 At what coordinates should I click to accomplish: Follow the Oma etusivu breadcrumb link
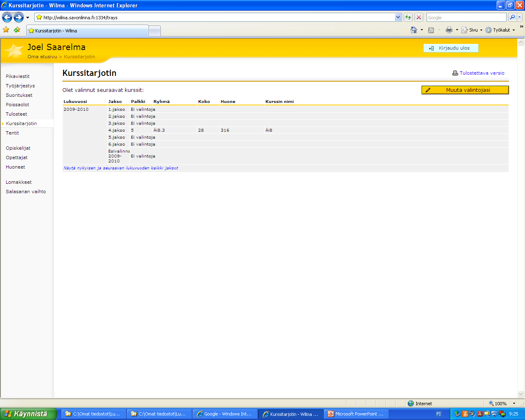tap(42, 57)
